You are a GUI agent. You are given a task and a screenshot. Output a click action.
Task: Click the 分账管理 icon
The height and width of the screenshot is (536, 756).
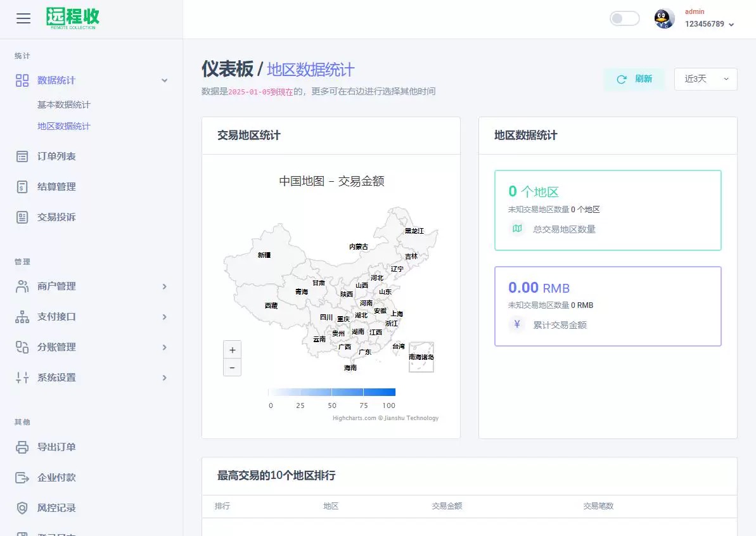[x=22, y=347]
